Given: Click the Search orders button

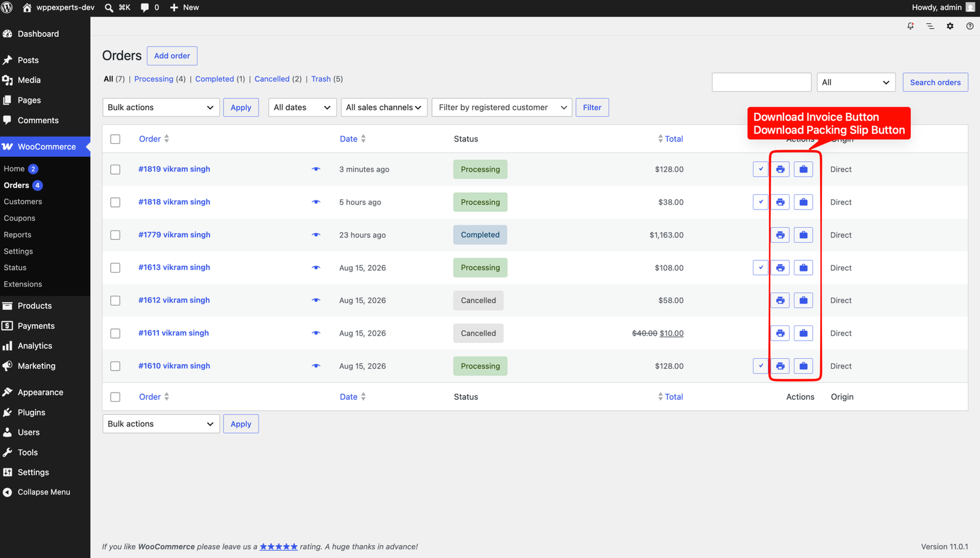Looking at the screenshot, I should 935,82.
